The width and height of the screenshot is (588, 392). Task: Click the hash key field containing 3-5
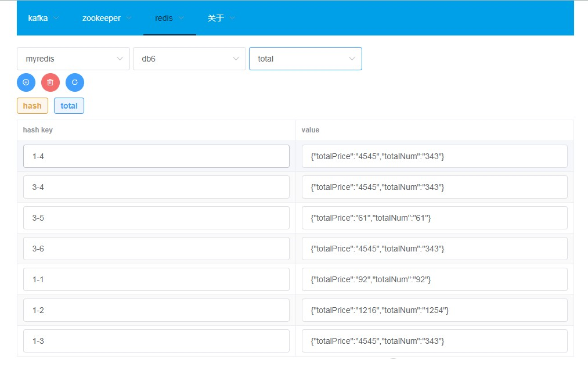(x=156, y=218)
